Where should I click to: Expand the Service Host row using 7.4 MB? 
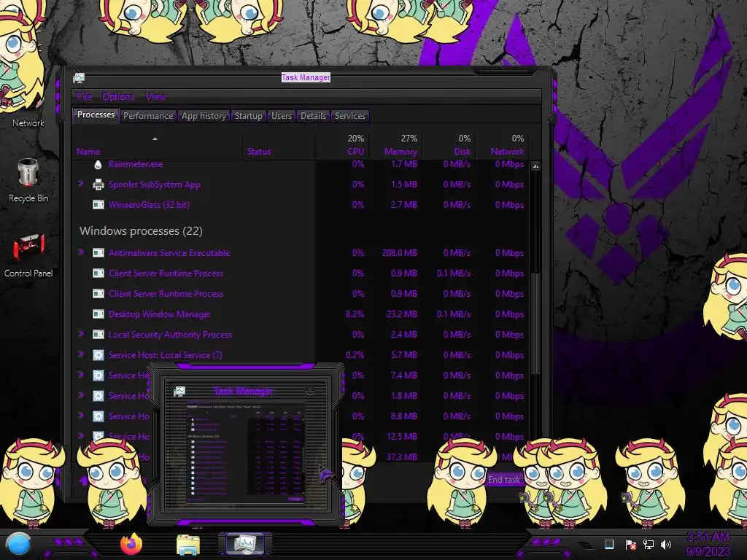[81, 375]
